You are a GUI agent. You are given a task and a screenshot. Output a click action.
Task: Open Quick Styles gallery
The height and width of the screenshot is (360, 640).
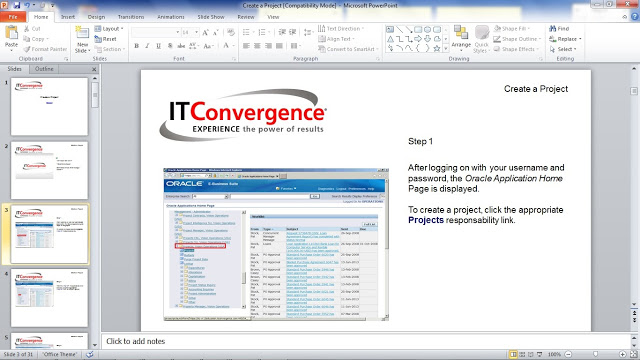click(x=481, y=39)
